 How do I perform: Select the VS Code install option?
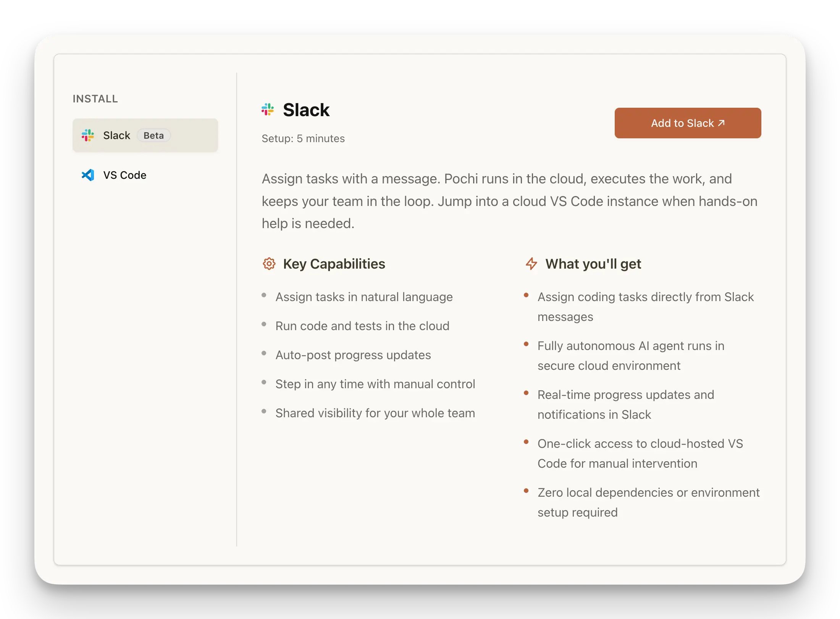point(145,175)
